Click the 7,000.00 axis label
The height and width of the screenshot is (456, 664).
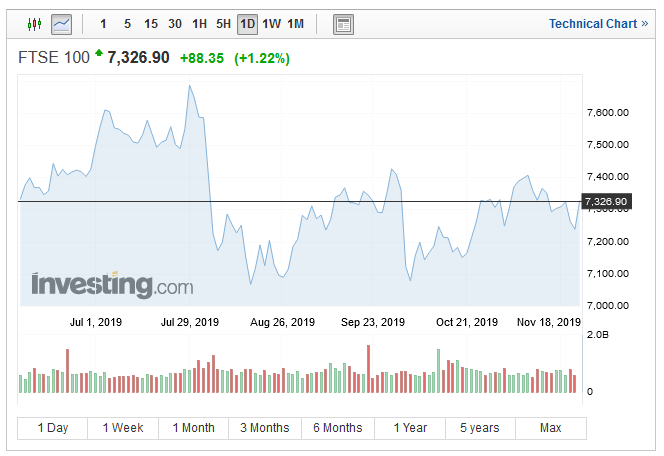click(608, 306)
